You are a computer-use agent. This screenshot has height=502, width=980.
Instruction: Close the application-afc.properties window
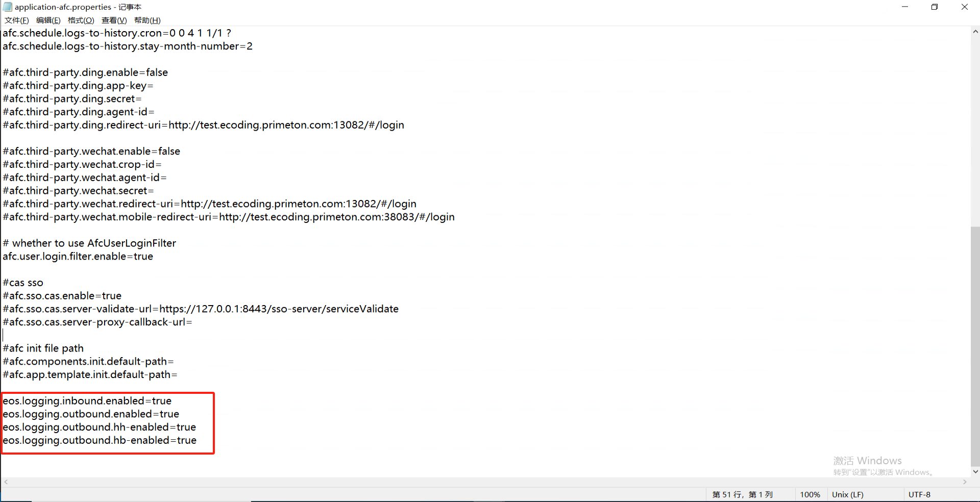[965, 7]
